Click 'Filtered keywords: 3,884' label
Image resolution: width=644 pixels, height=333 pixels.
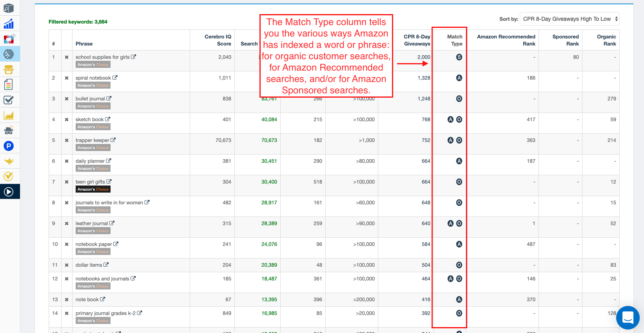[78, 22]
